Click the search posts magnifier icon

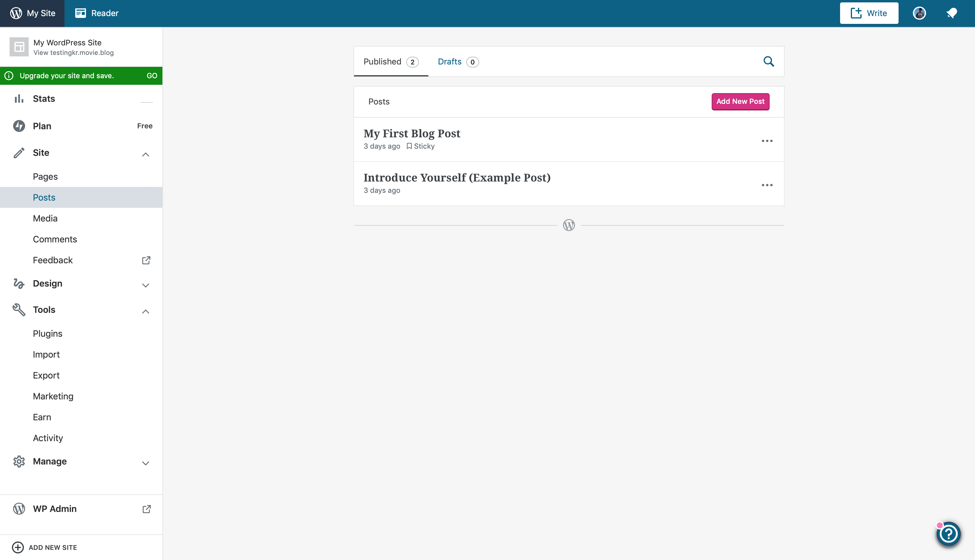coord(768,61)
